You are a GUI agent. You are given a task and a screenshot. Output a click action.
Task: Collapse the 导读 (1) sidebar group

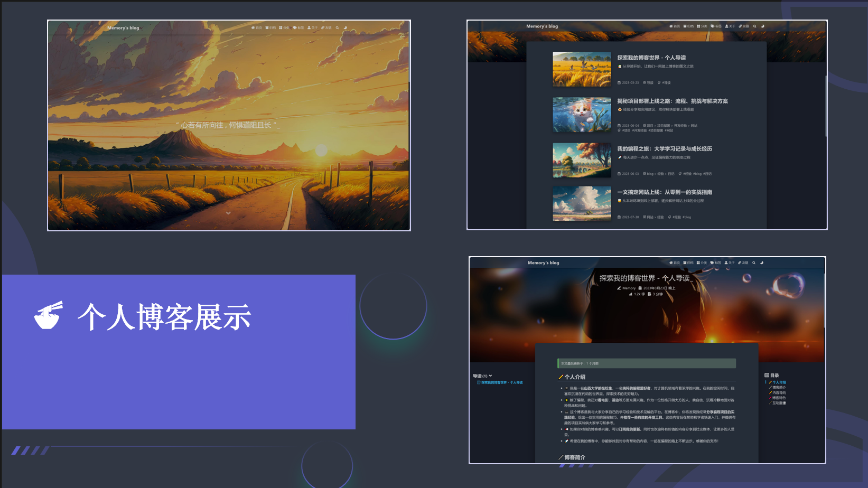pos(482,376)
